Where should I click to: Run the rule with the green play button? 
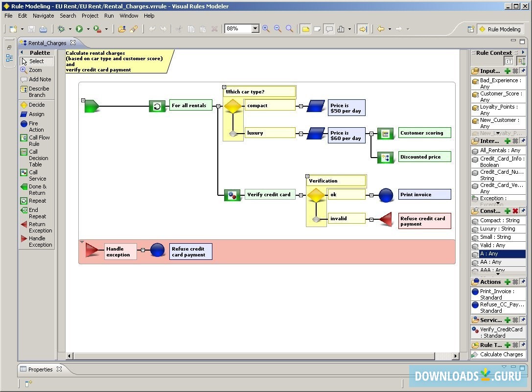point(78,28)
